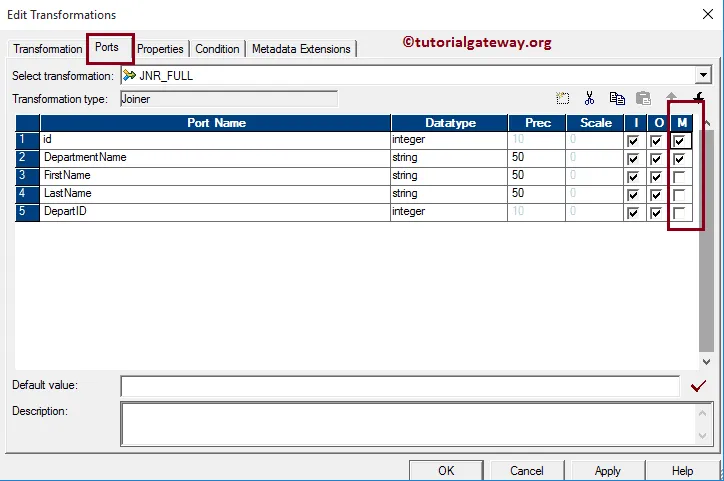Click the Move port up arrow
Image resolution: width=724 pixels, height=481 pixels.
[671, 96]
